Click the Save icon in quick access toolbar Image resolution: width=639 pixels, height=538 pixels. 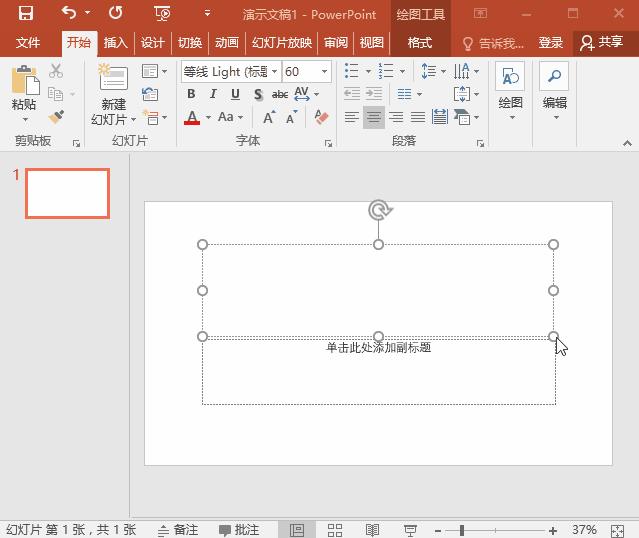(x=26, y=14)
